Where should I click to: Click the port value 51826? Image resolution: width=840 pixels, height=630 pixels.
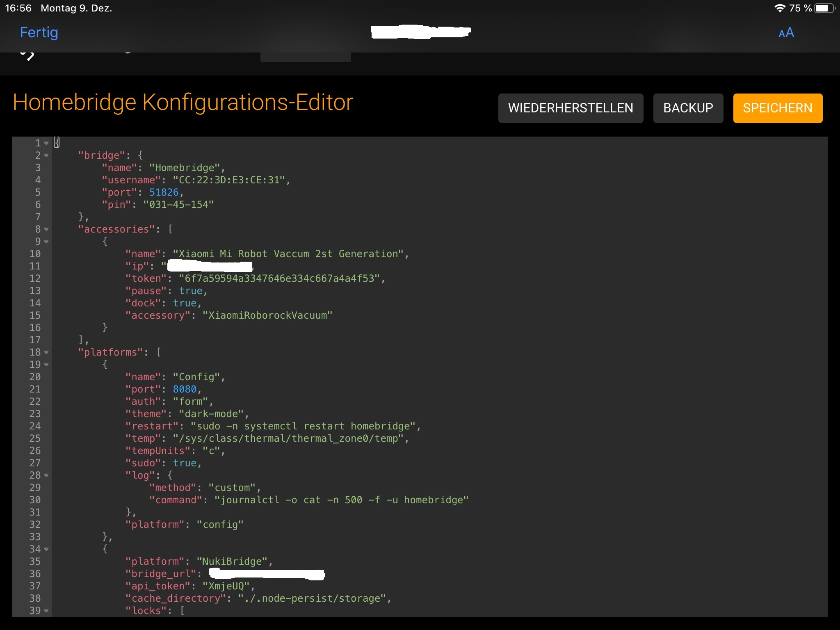pyautogui.click(x=164, y=192)
